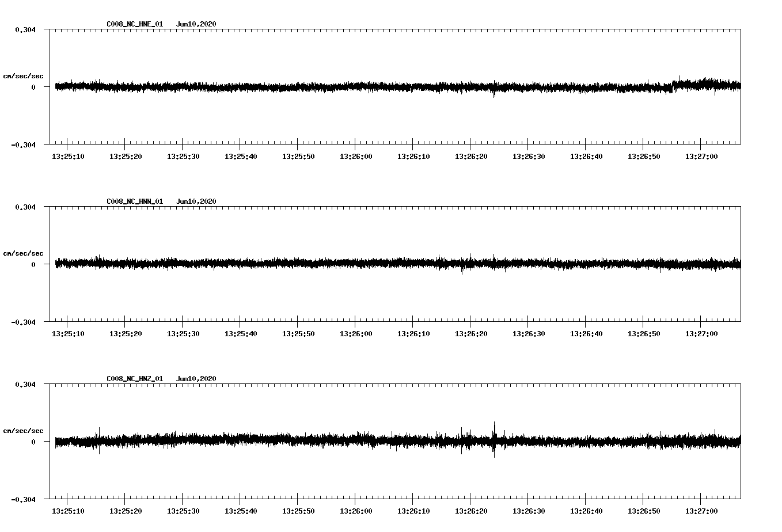
Task: Click the largest spike in HNZ trace
Action: coord(494,439)
